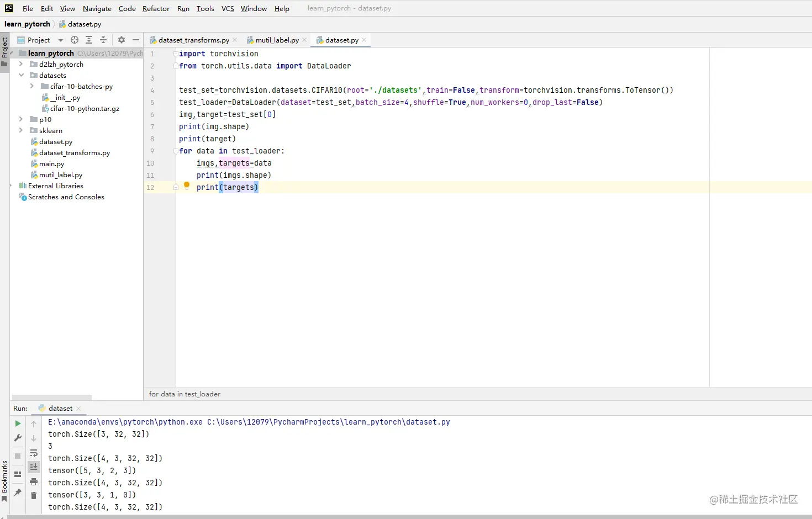Image resolution: width=812 pixels, height=519 pixels.
Task: Close the dataset run tab
Action: pyautogui.click(x=78, y=409)
